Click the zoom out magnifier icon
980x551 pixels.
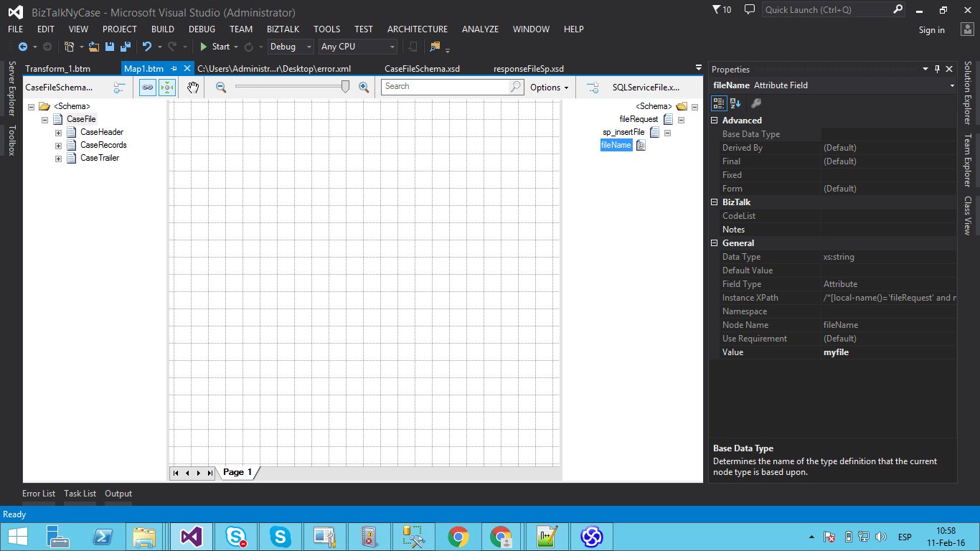pos(221,87)
